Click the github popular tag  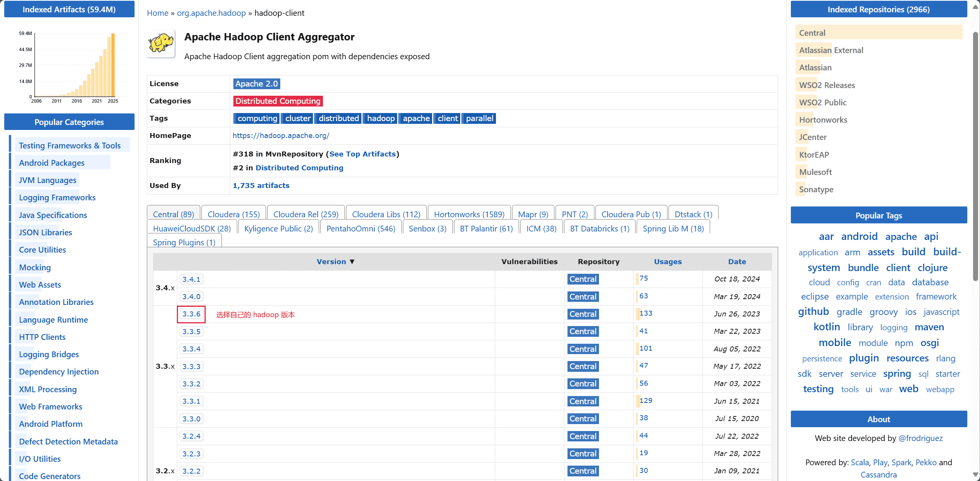[x=813, y=311]
